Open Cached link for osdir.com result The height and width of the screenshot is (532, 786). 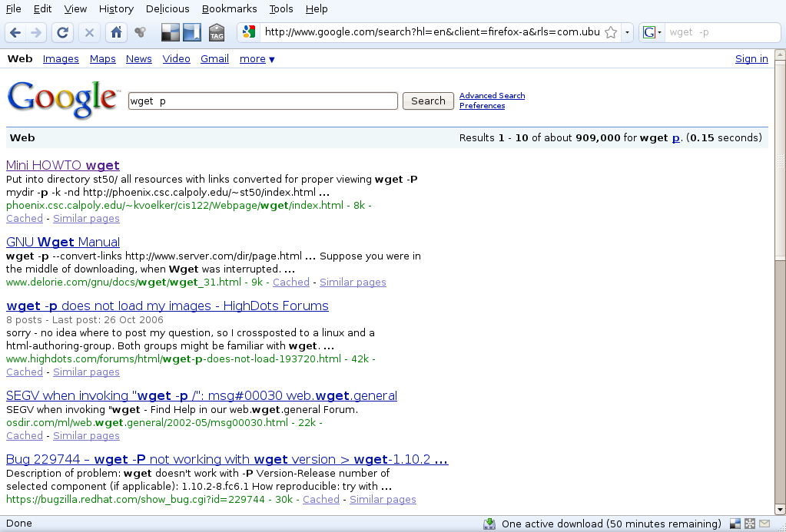click(25, 436)
